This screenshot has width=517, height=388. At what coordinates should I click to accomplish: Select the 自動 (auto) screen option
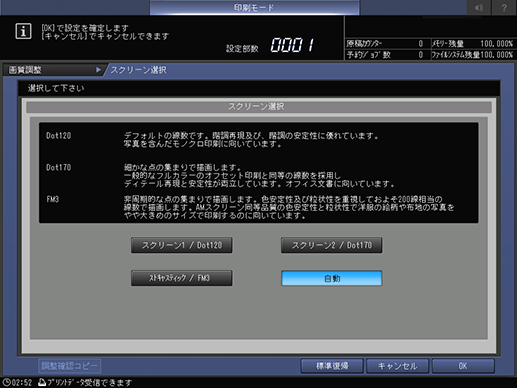[x=332, y=278]
